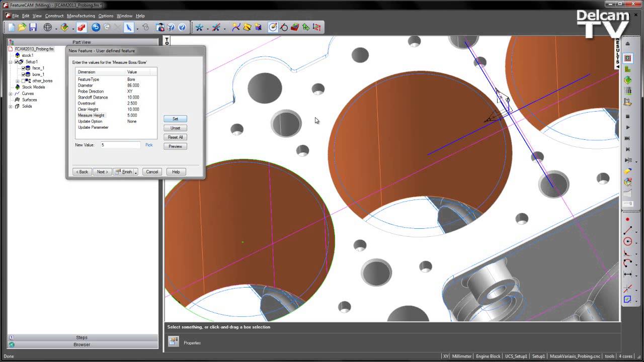
Task: Open the Options menu
Action: click(106, 16)
